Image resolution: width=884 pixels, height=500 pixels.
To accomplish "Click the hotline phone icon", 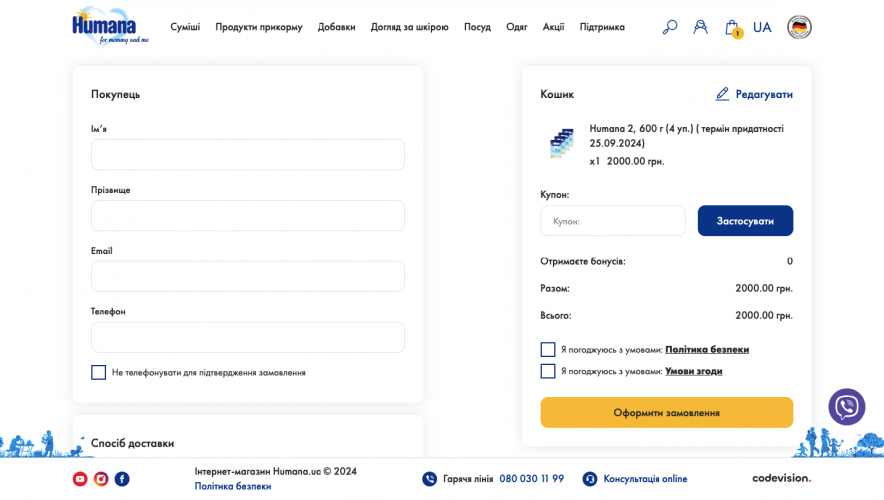I will (x=429, y=479).
